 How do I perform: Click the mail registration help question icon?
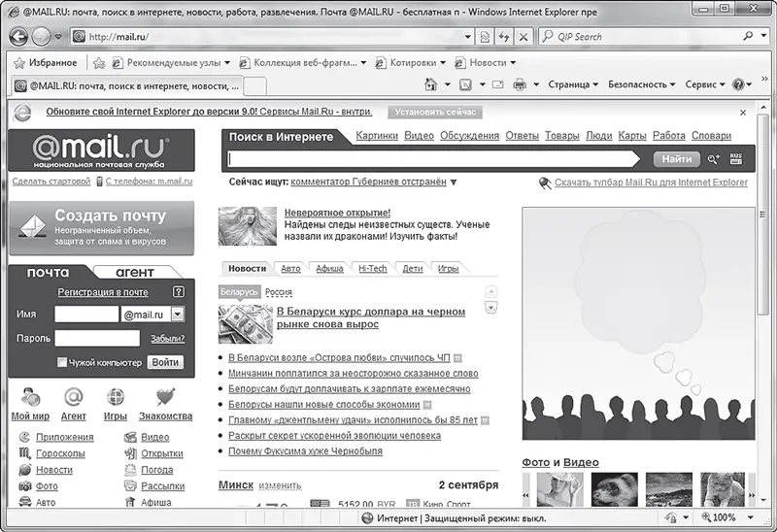(x=179, y=292)
